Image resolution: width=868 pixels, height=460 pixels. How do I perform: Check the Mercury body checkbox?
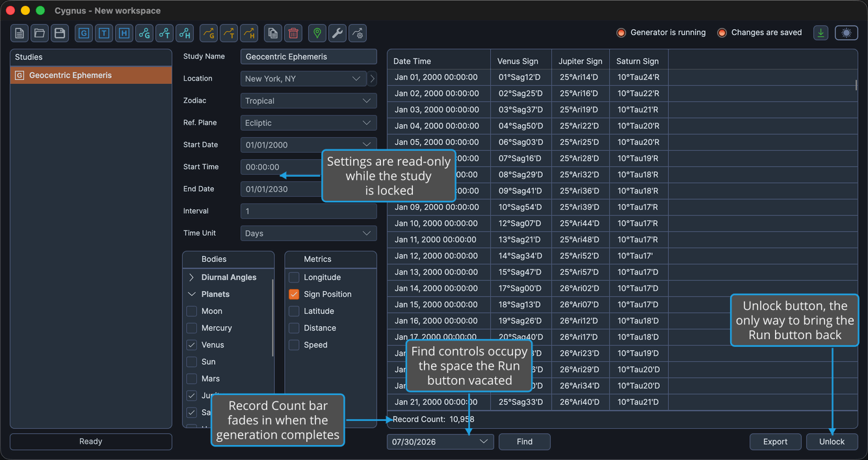192,328
